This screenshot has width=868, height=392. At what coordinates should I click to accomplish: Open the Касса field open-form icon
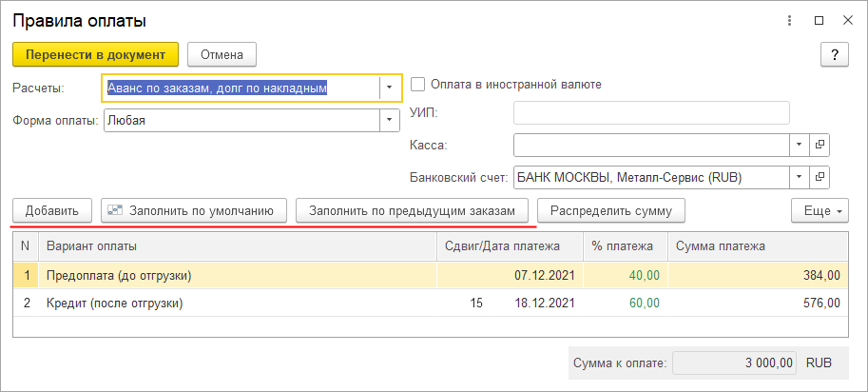819,145
